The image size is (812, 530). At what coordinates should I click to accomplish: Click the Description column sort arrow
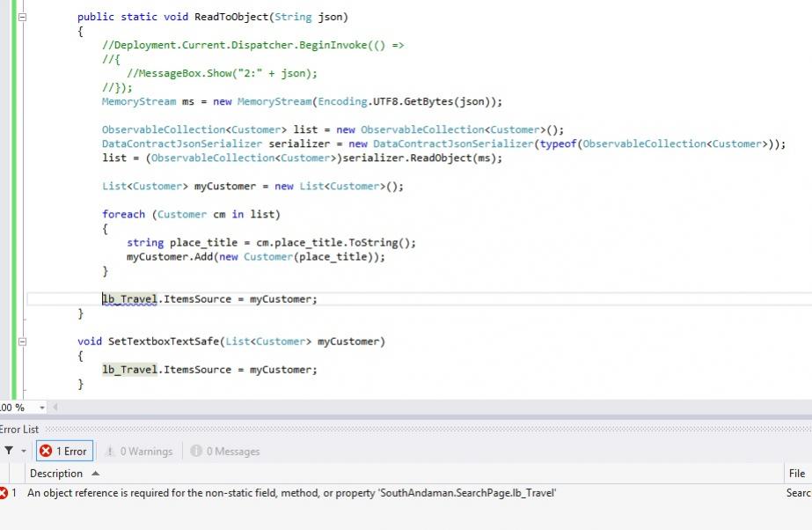[x=95, y=474]
